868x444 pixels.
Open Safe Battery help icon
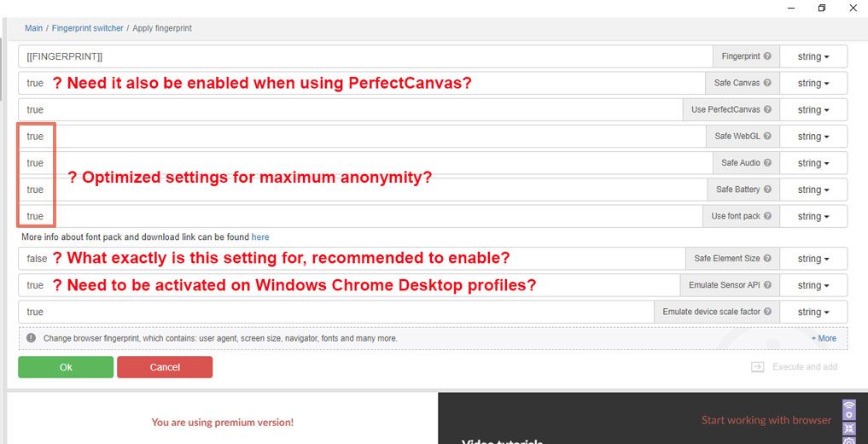tap(766, 190)
